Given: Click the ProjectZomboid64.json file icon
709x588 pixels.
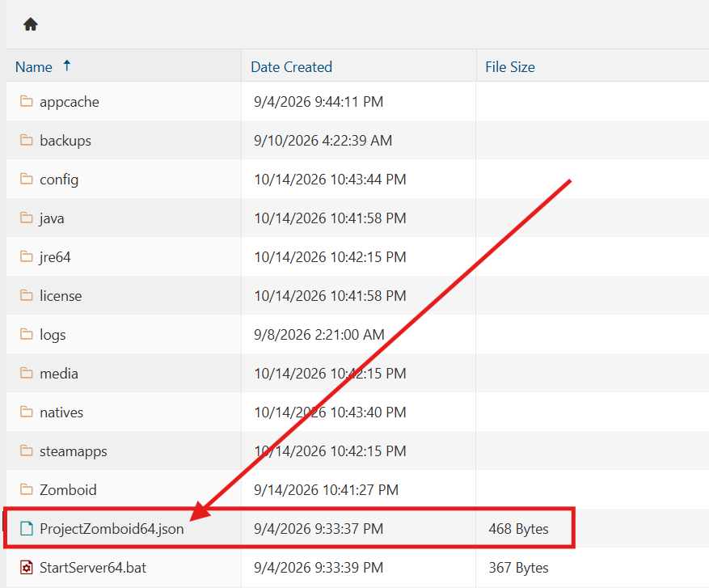Looking at the screenshot, I should [x=27, y=529].
